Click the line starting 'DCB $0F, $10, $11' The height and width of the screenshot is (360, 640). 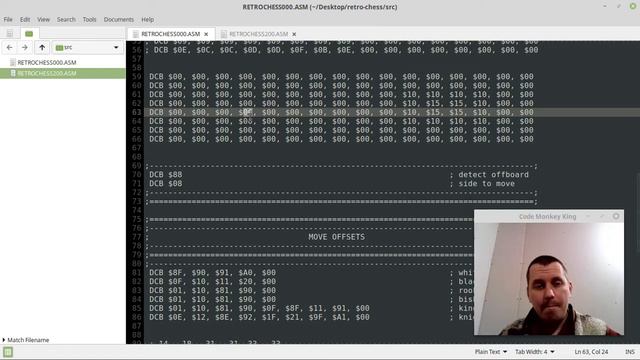pos(212,282)
